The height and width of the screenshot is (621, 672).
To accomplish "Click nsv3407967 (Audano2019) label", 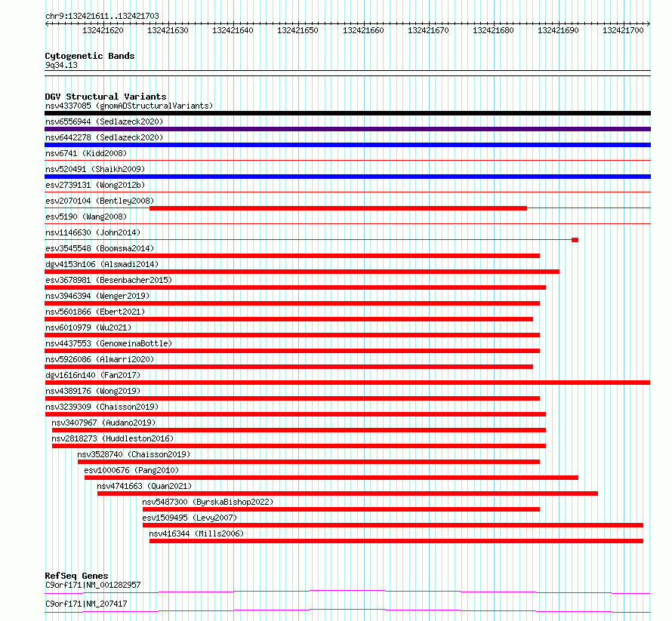I will 103,423.
